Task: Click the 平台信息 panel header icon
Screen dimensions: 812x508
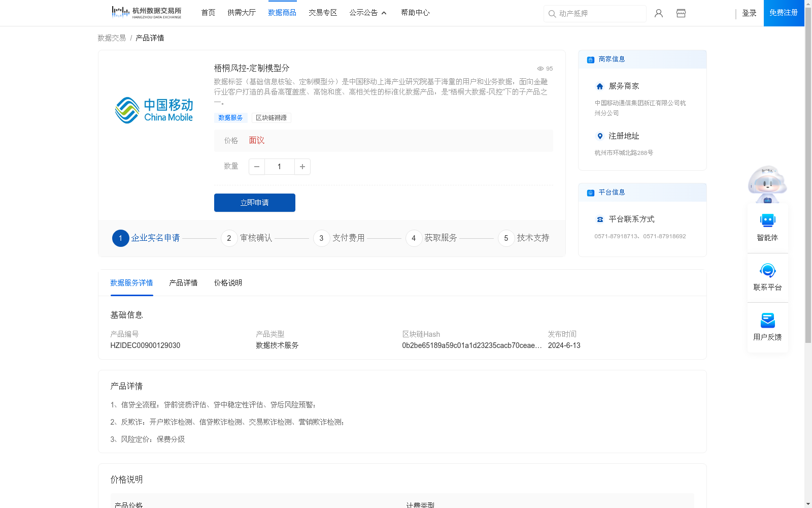Action: (x=591, y=193)
